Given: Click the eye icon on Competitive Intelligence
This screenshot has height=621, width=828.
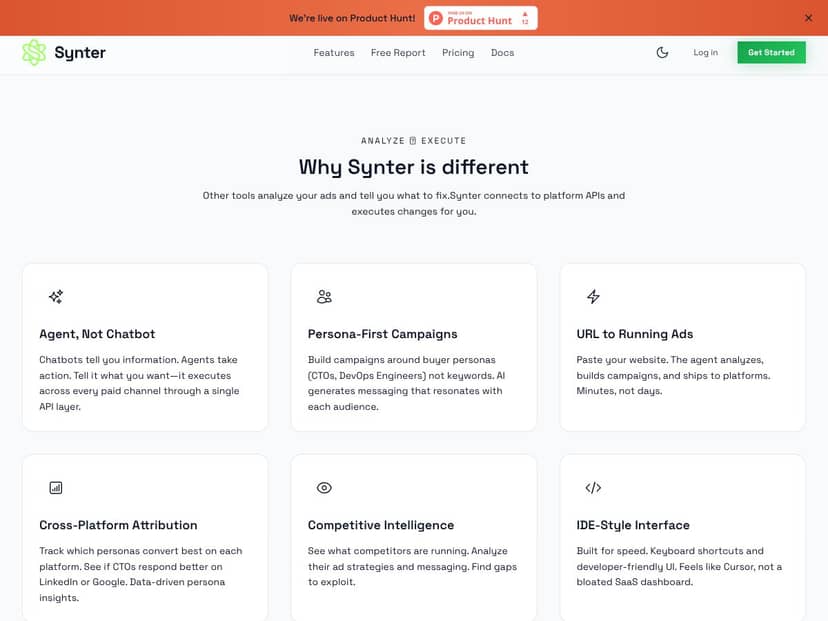Looking at the screenshot, I should point(324,487).
